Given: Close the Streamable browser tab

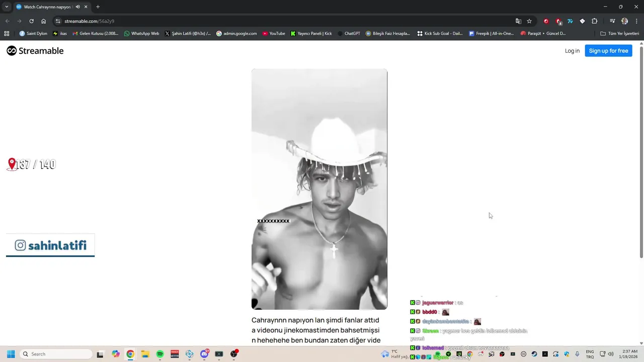Looking at the screenshot, I should [x=86, y=7].
